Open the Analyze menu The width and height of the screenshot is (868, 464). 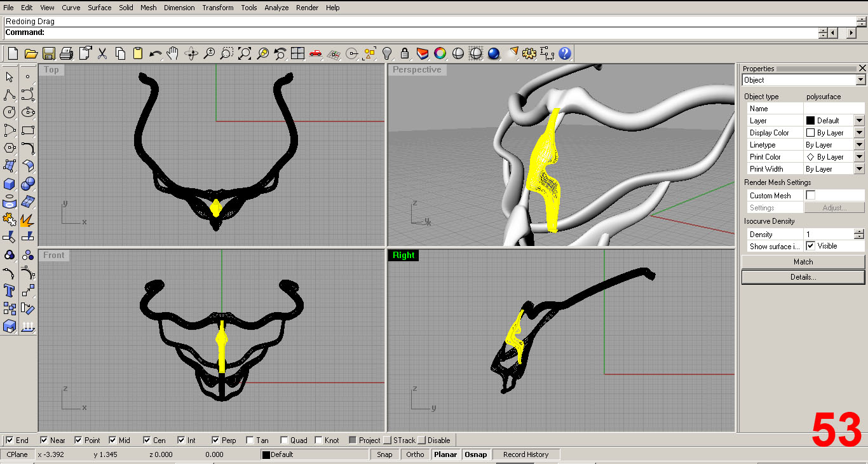[x=276, y=8]
